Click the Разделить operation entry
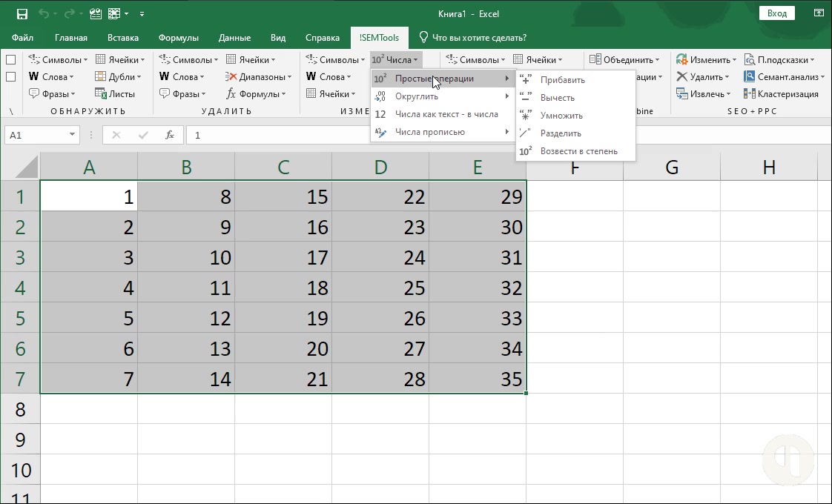 (561, 133)
